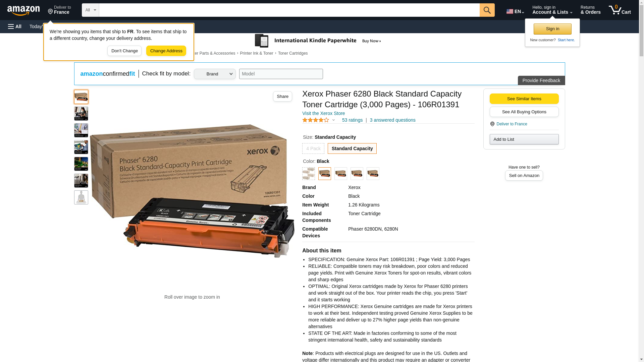Viewport: 644px width, 362px height.
Task: Click the Change Address button
Action: [166, 51]
